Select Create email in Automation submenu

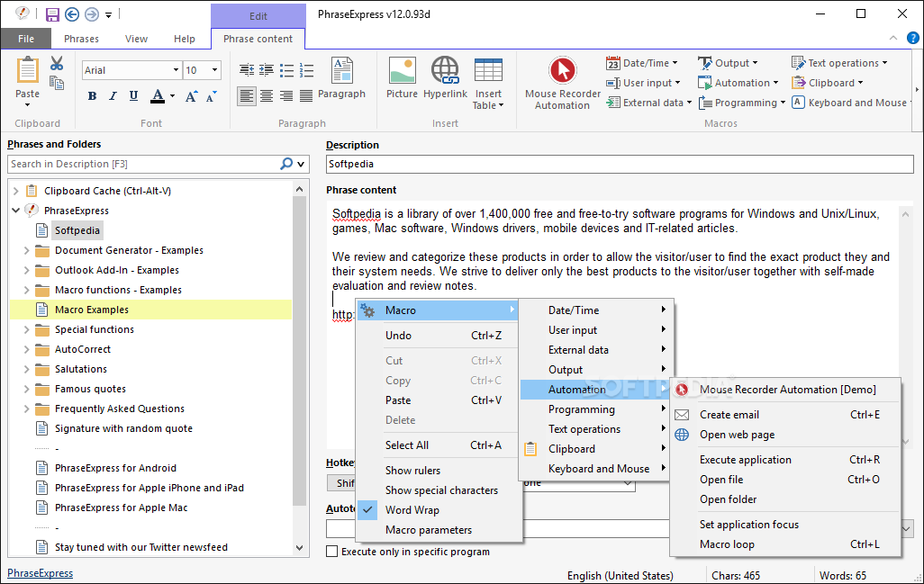pyautogui.click(x=785, y=415)
